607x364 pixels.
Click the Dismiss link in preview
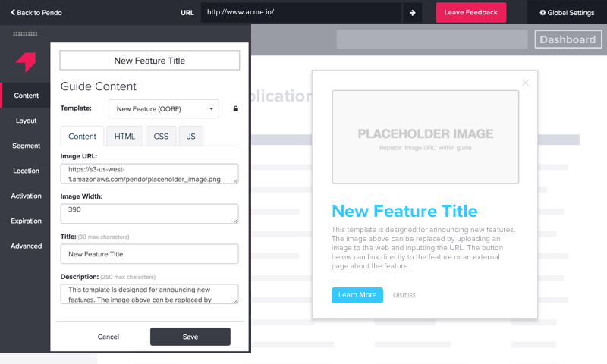coord(404,295)
